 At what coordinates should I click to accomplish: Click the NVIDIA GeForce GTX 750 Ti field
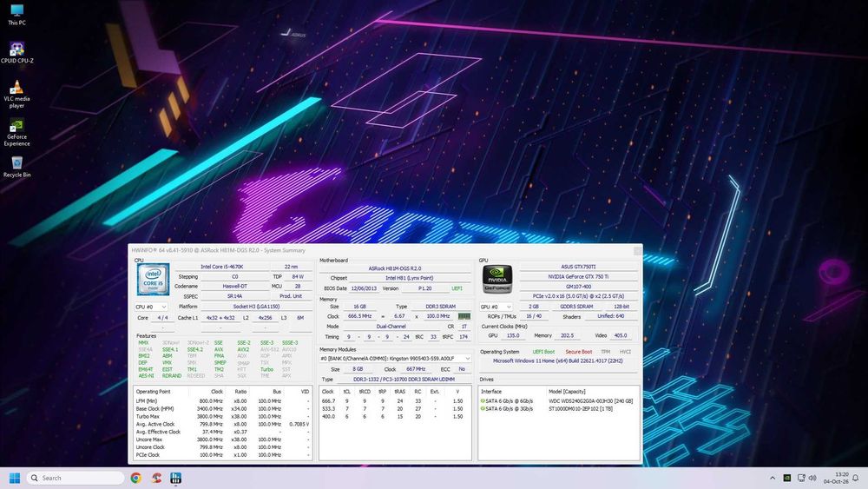[578, 276]
